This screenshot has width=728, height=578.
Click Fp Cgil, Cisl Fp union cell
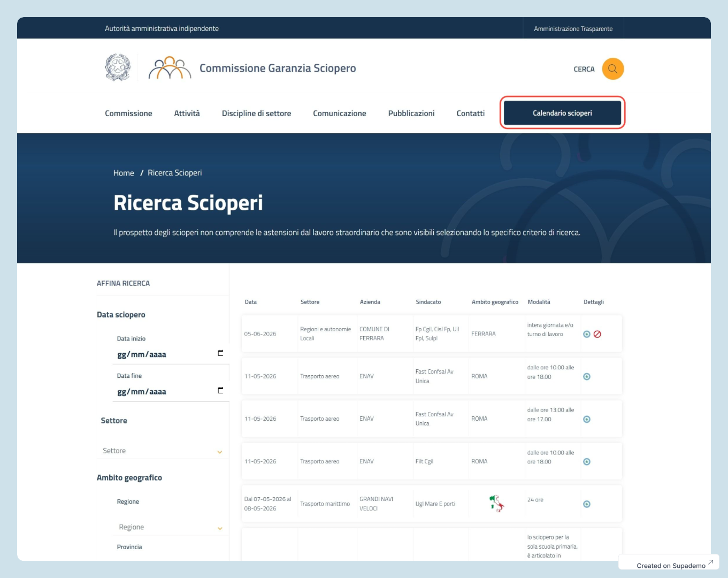click(x=437, y=333)
